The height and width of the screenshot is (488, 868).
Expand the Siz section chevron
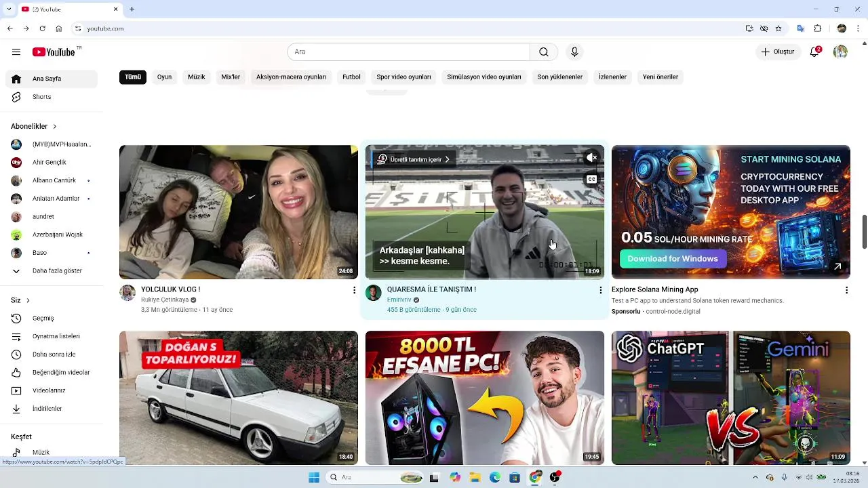[26, 300]
